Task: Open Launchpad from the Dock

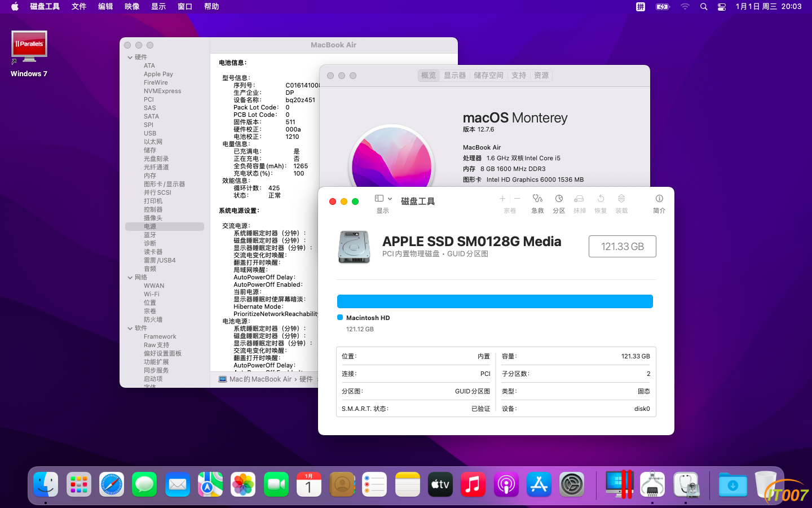Action: [78, 484]
